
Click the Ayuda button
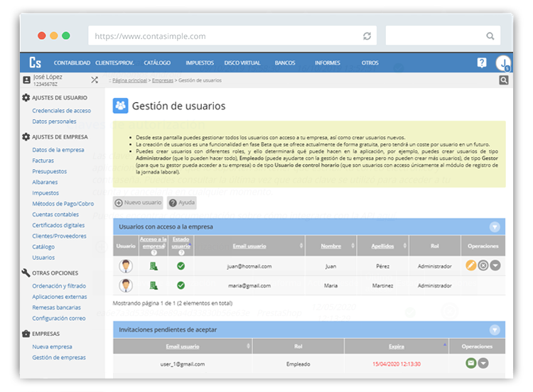pyautogui.click(x=182, y=203)
